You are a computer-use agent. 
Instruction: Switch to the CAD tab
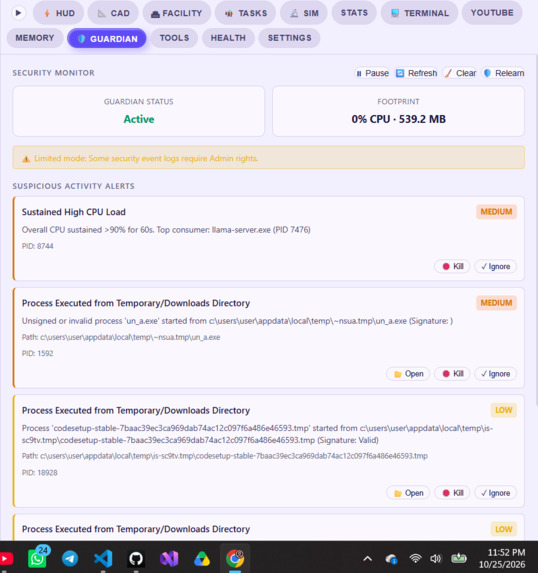click(x=113, y=13)
